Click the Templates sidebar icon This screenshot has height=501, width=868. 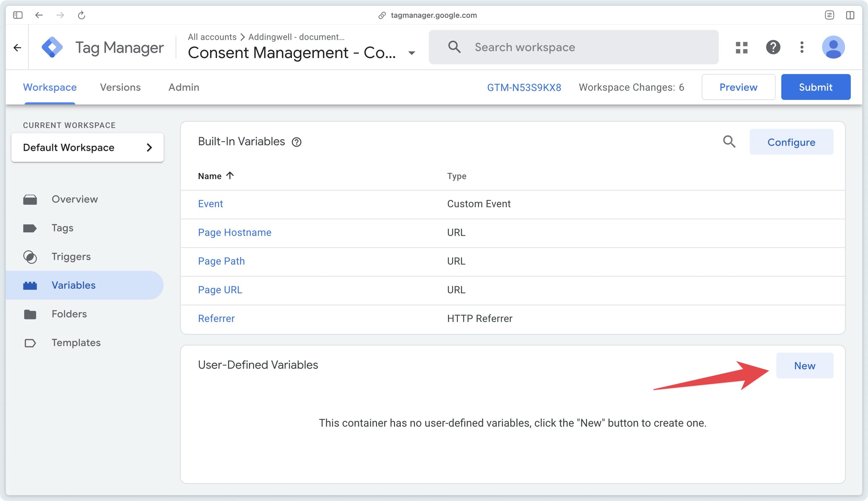tap(30, 343)
